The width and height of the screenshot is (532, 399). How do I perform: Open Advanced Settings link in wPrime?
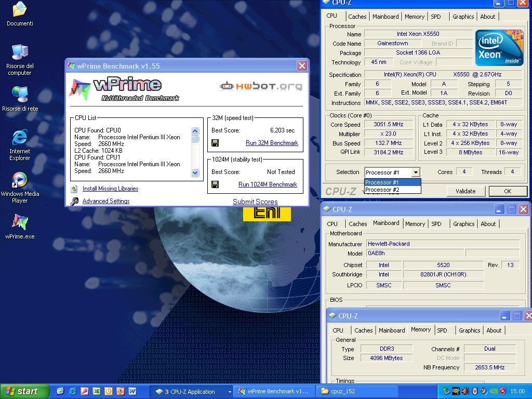[x=106, y=201]
